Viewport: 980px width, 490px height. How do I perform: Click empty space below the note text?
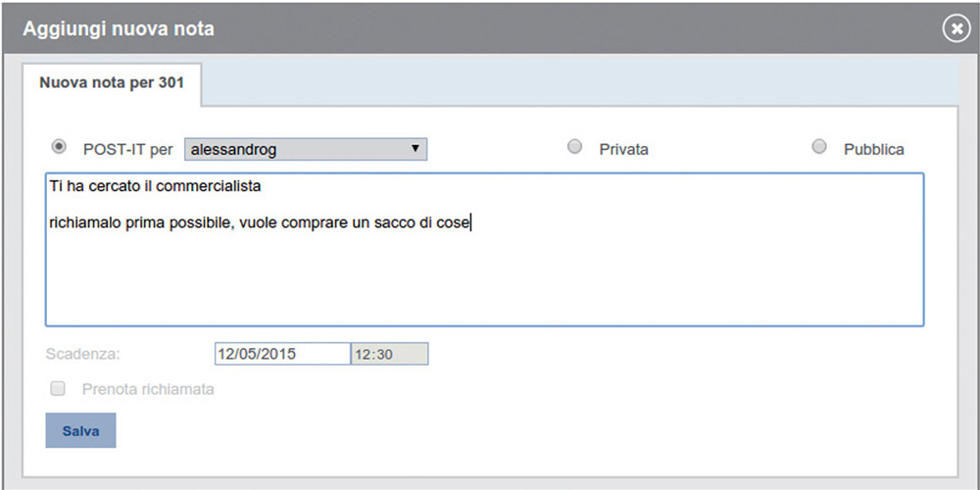484,284
